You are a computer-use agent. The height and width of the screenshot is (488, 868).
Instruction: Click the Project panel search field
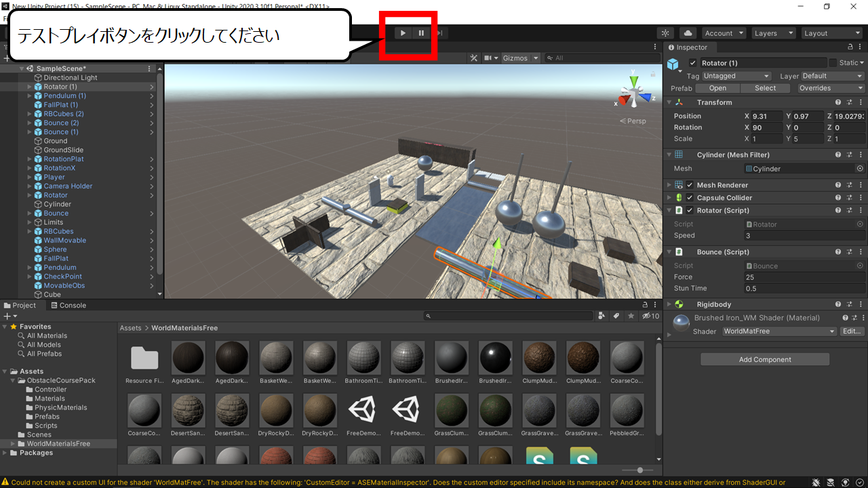pos(509,316)
